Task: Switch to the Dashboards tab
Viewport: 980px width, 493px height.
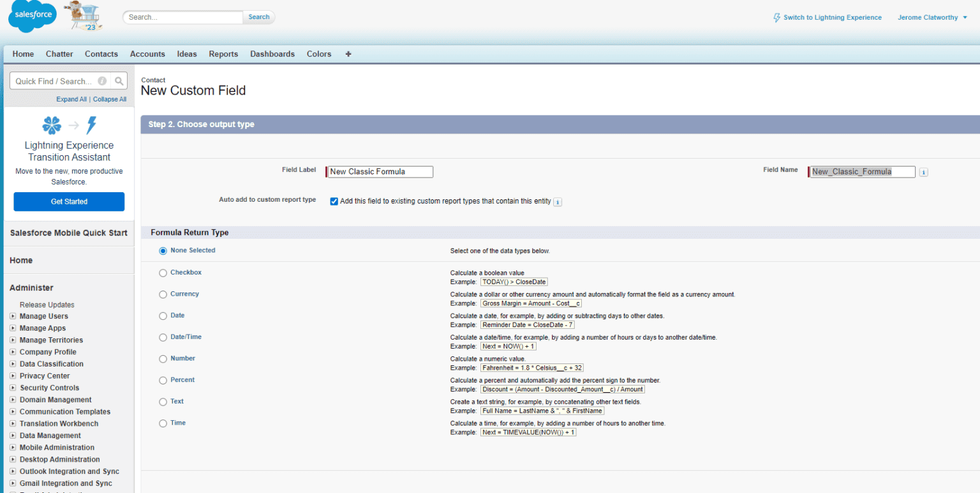Action: (272, 54)
